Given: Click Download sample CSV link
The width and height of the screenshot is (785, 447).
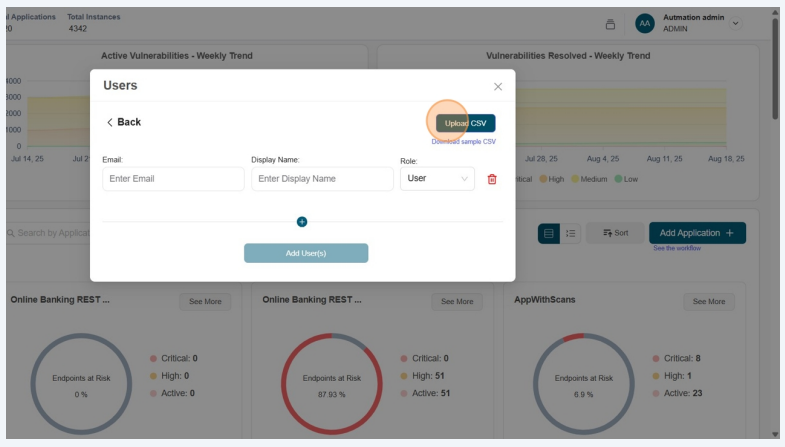Looking at the screenshot, I should pos(463,142).
